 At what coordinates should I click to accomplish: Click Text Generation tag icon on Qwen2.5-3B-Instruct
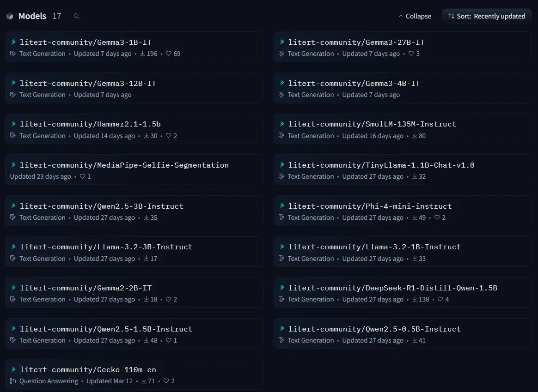coord(13,217)
